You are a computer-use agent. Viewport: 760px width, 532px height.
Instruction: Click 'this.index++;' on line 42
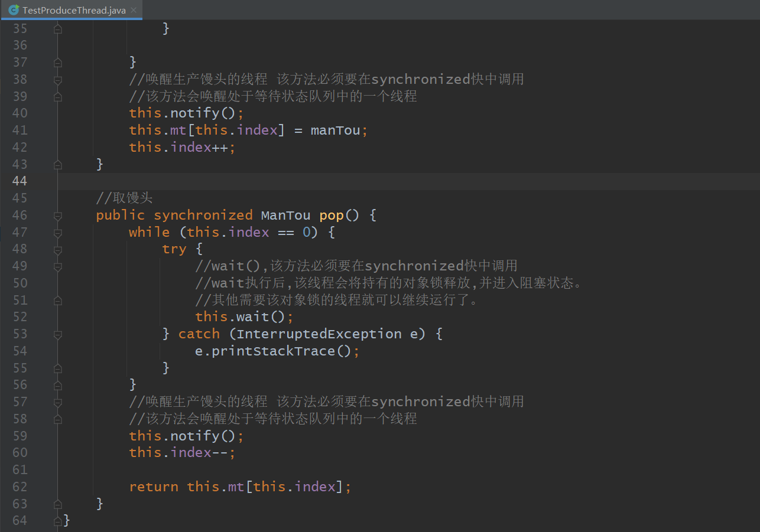183,147
